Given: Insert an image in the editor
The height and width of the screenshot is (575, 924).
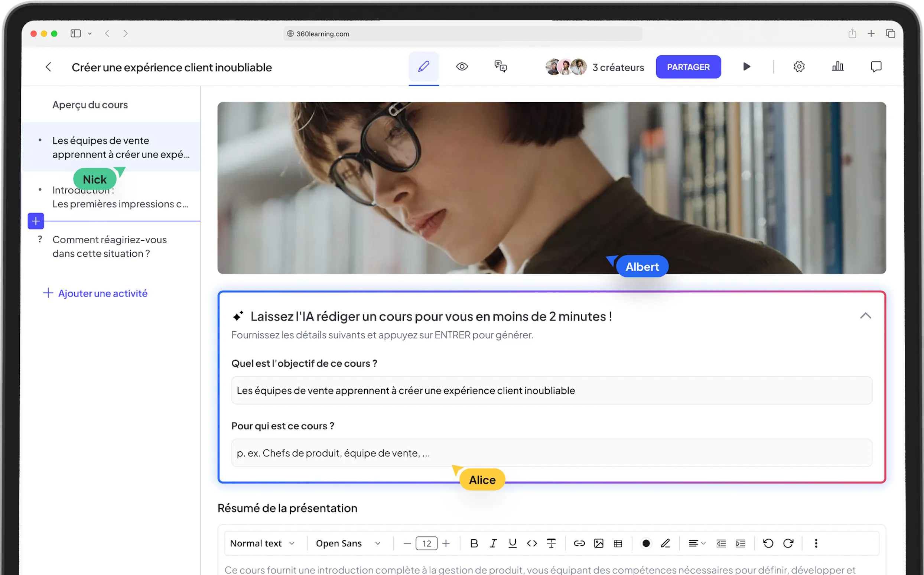Looking at the screenshot, I should 599,543.
